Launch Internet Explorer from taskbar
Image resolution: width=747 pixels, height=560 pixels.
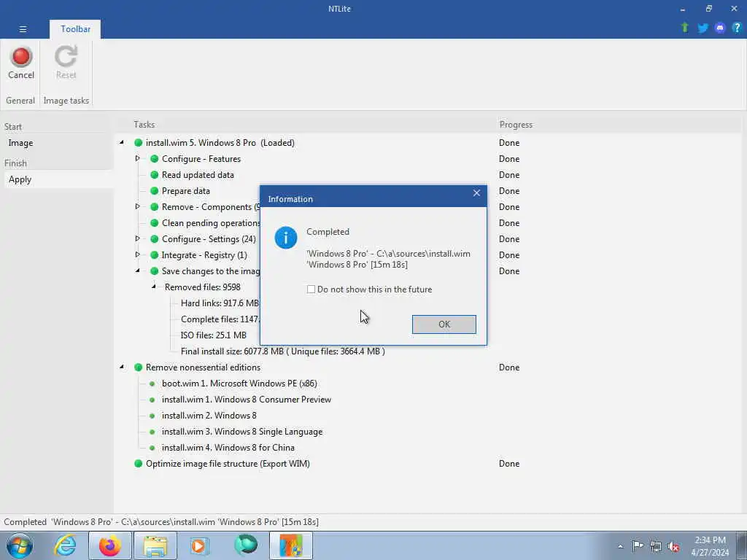[65, 545]
